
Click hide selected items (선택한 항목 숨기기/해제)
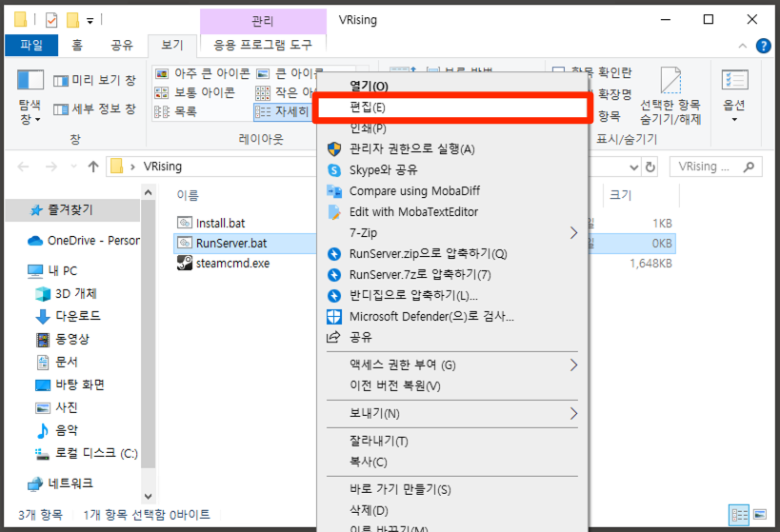coord(670,97)
